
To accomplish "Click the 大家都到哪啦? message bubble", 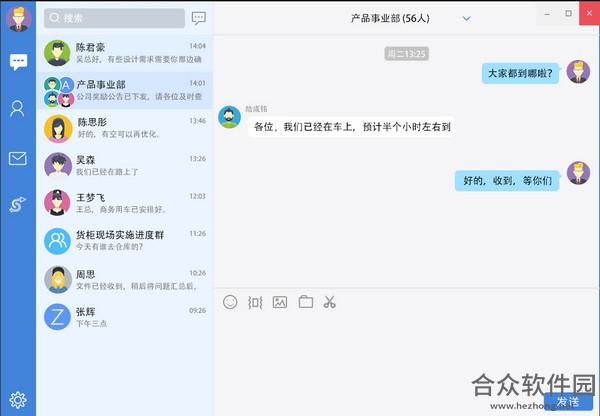I will click(x=520, y=73).
